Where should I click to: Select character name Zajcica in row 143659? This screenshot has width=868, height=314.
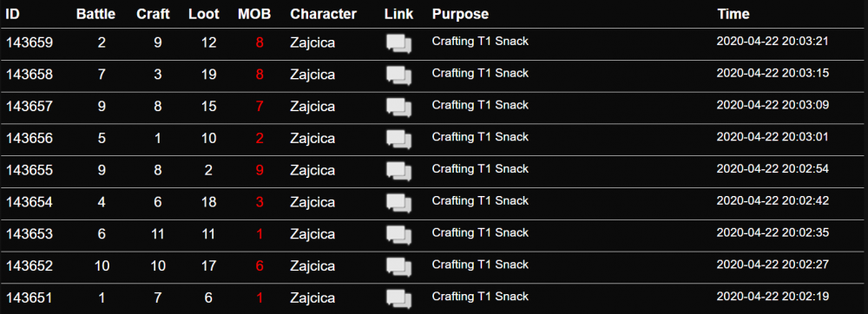[x=312, y=43]
